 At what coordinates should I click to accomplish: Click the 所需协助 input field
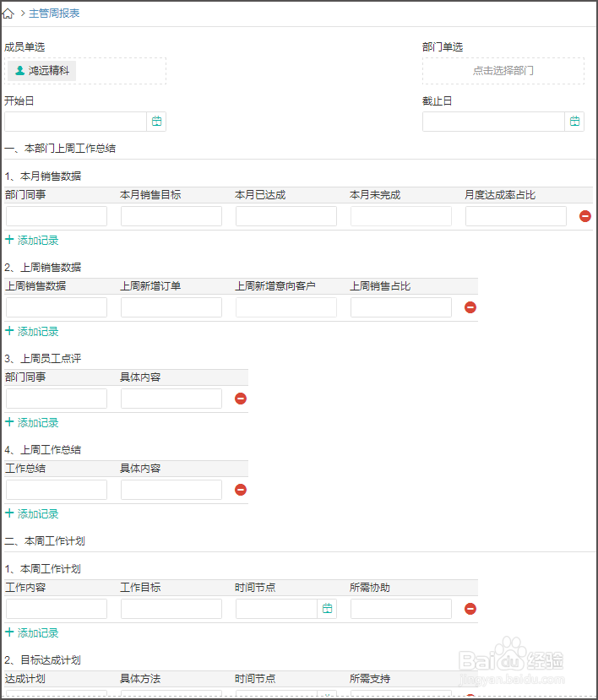click(401, 609)
